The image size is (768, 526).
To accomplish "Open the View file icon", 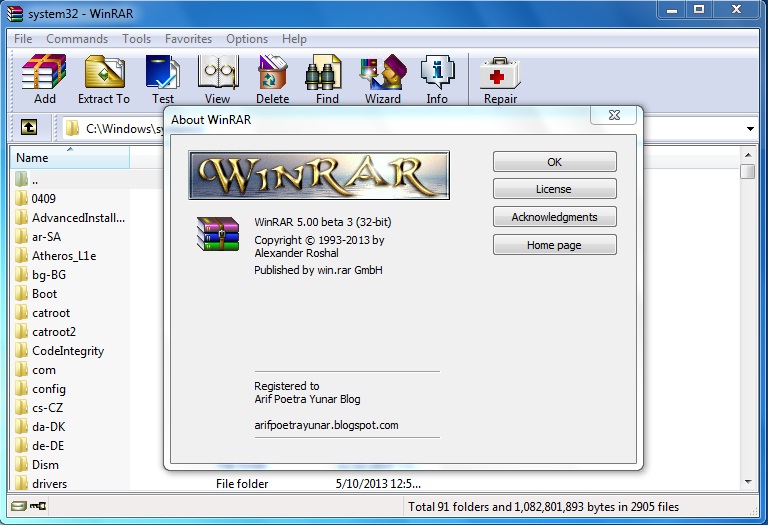I will 217,78.
